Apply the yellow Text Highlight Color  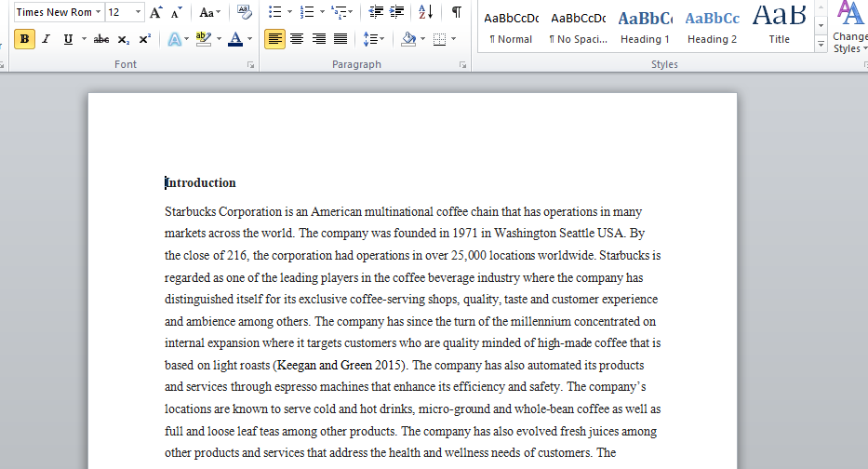(204, 39)
